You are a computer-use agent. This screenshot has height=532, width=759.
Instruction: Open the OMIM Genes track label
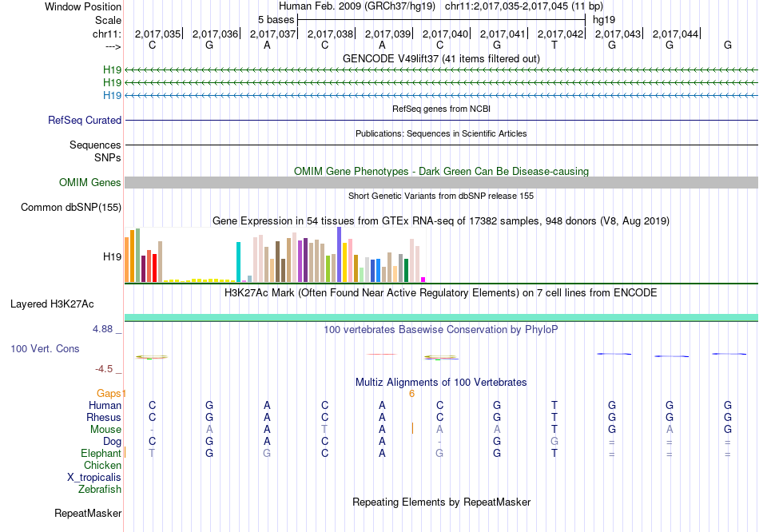(x=90, y=182)
